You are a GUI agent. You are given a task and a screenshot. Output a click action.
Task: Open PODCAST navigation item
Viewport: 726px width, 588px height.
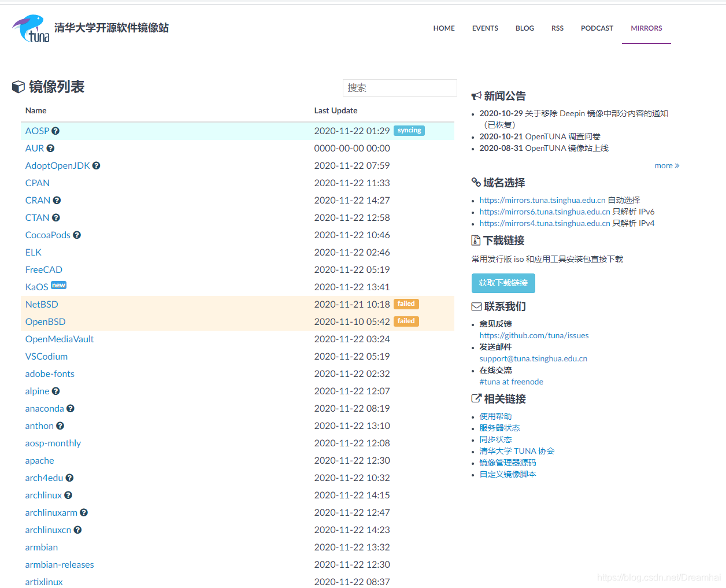click(x=597, y=28)
